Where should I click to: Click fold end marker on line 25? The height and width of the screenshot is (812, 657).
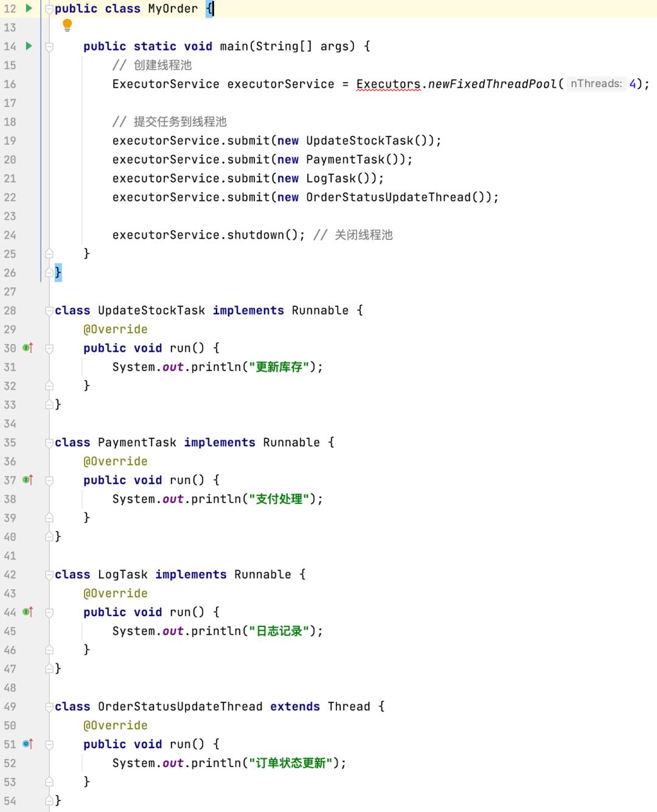coord(49,254)
